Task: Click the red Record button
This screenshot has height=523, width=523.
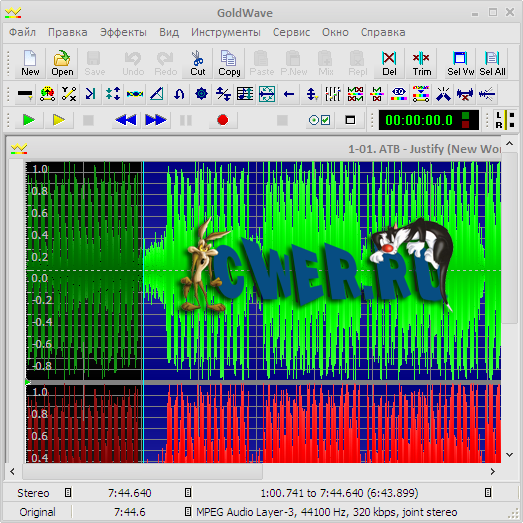Action: pyautogui.click(x=222, y=120)
